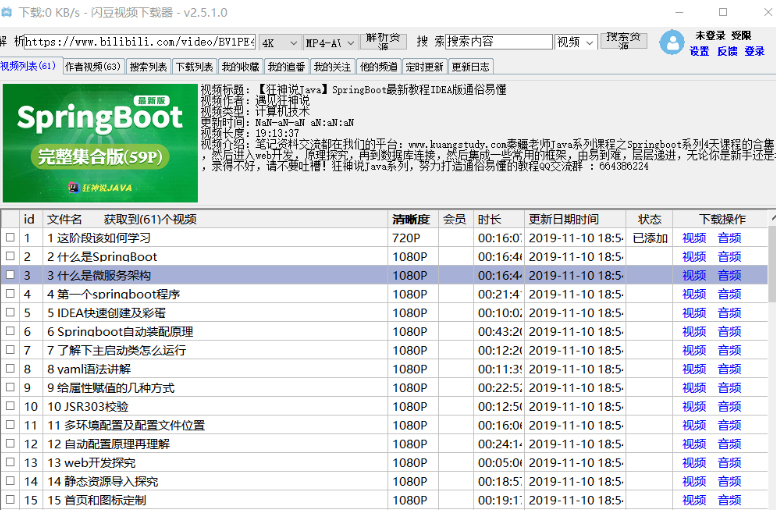Click the user avatar icon
776x510 pixels.
pos(672,43)
